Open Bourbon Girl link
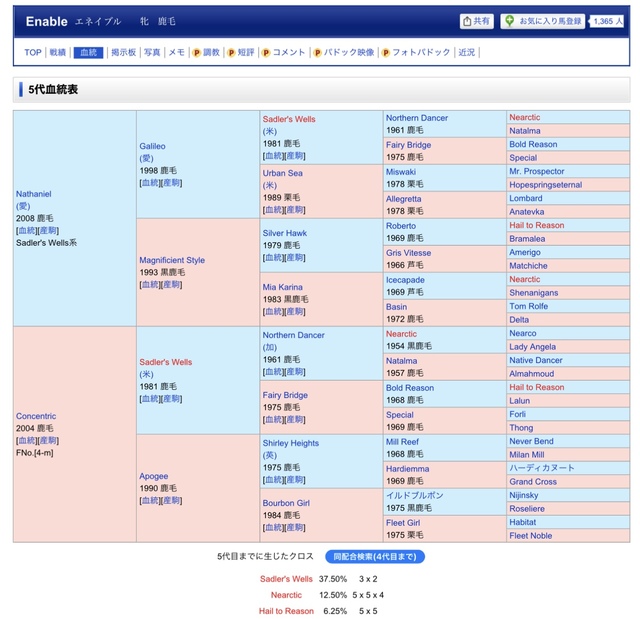This screenshot has height=619, width=640. click(286, 503)
